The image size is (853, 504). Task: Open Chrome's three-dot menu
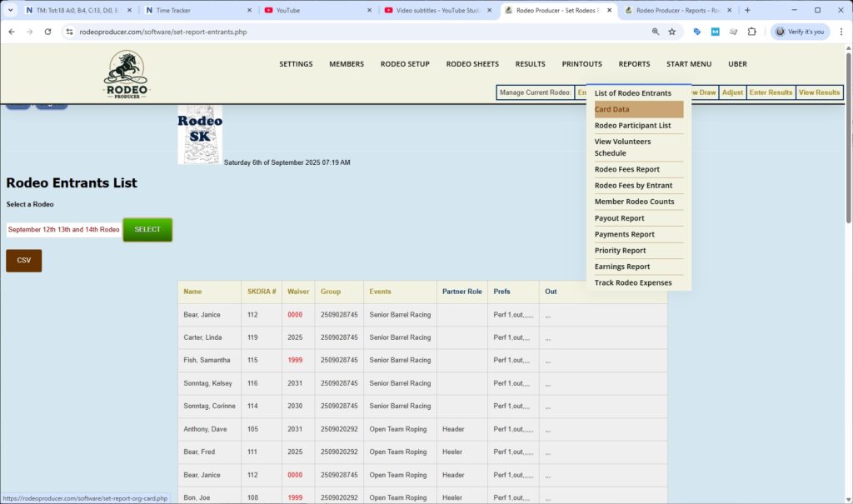[x=843, y=31]
